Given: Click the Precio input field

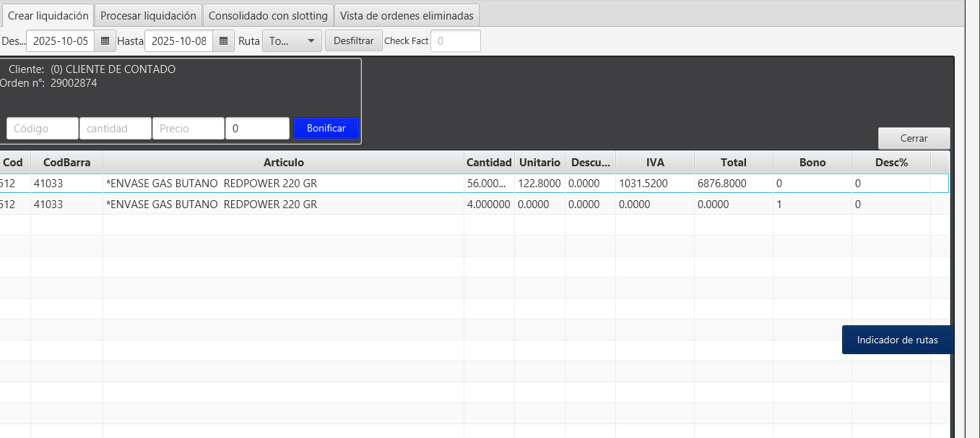Looking at the screenshot, I should point(188,129).
